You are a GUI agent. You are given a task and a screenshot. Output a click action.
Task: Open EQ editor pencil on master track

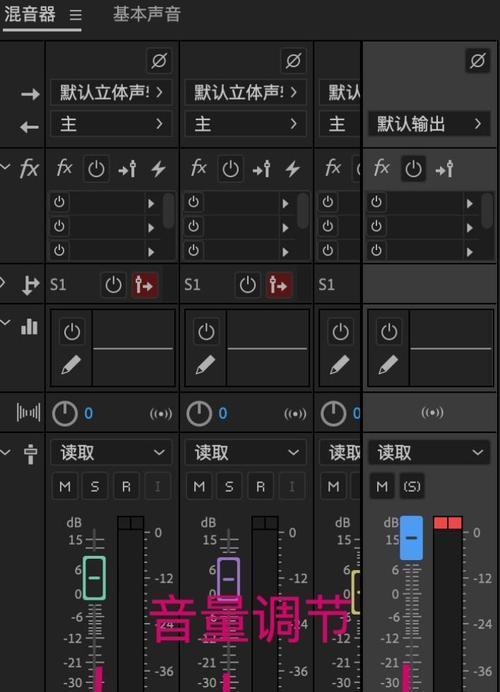pyautogui.click(x=388, y=365)
